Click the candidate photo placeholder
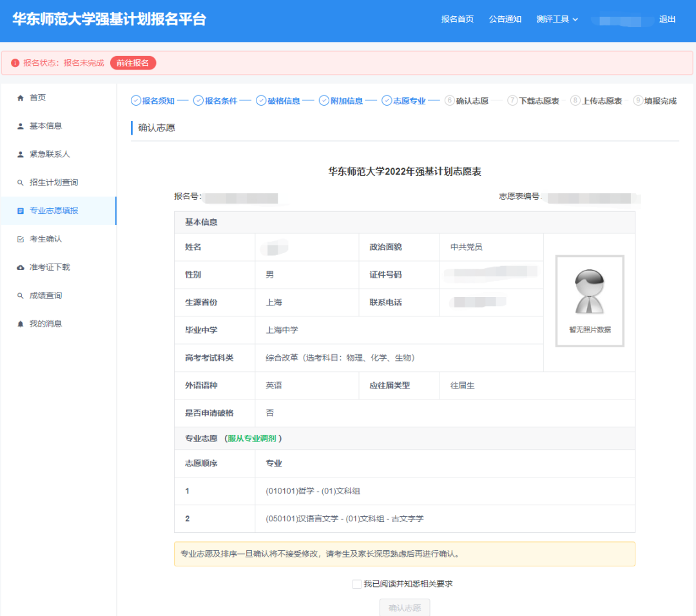 (590, 301)
